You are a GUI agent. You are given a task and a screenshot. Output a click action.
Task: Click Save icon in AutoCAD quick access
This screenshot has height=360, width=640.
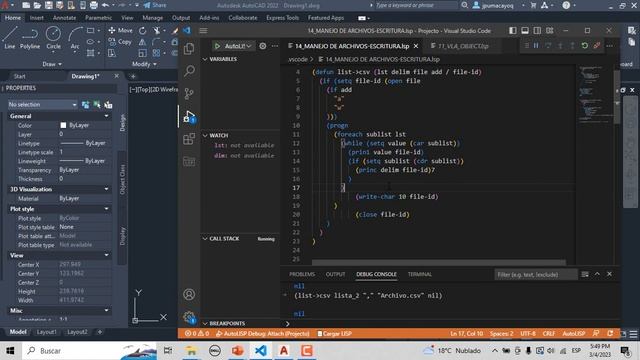(49, 5)
